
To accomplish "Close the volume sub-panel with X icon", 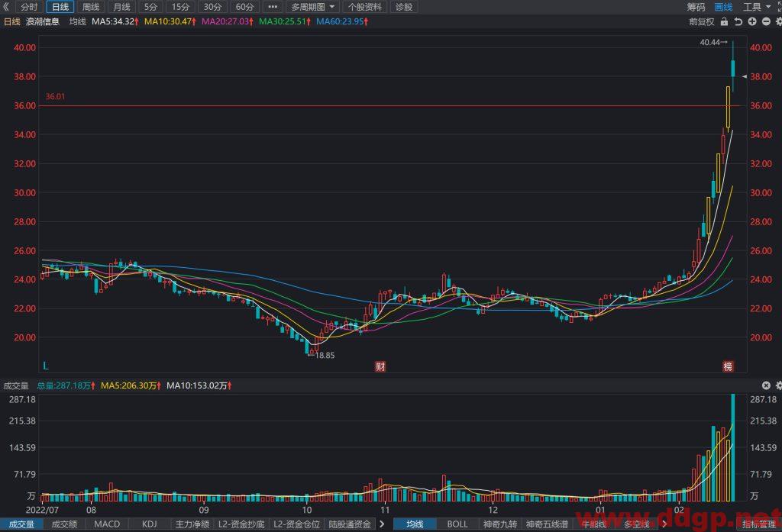I will pos(766,385).
